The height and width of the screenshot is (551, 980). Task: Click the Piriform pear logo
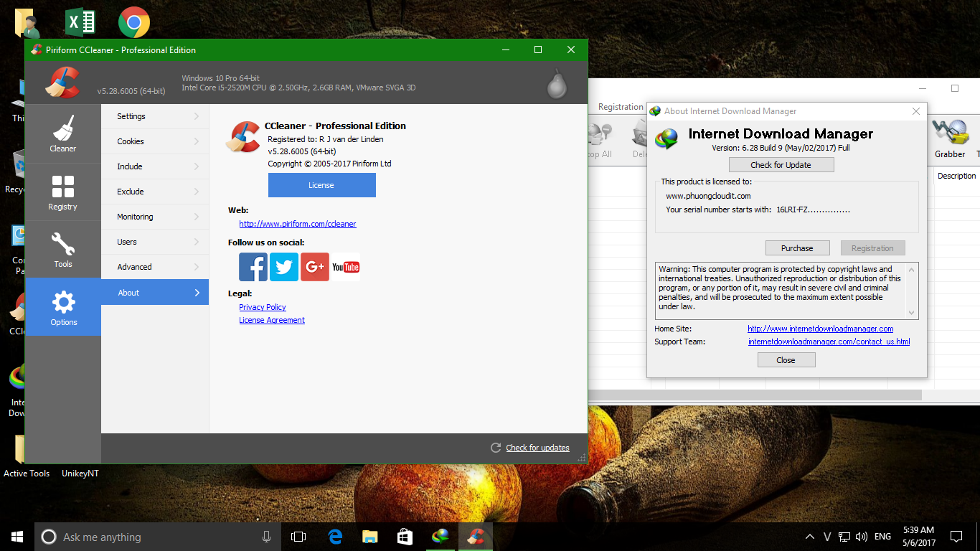557,83
